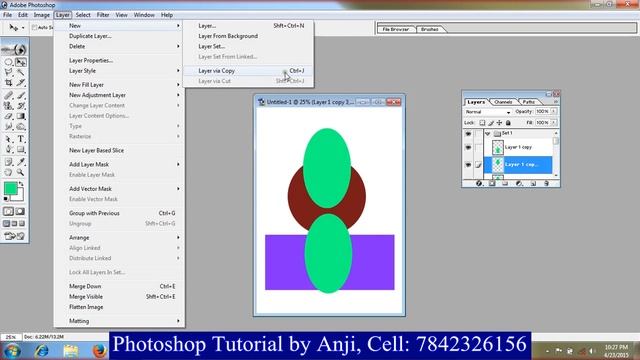Open Firefox from the taskbar
This screenshot has height=360, width=640.
point(99,351)
